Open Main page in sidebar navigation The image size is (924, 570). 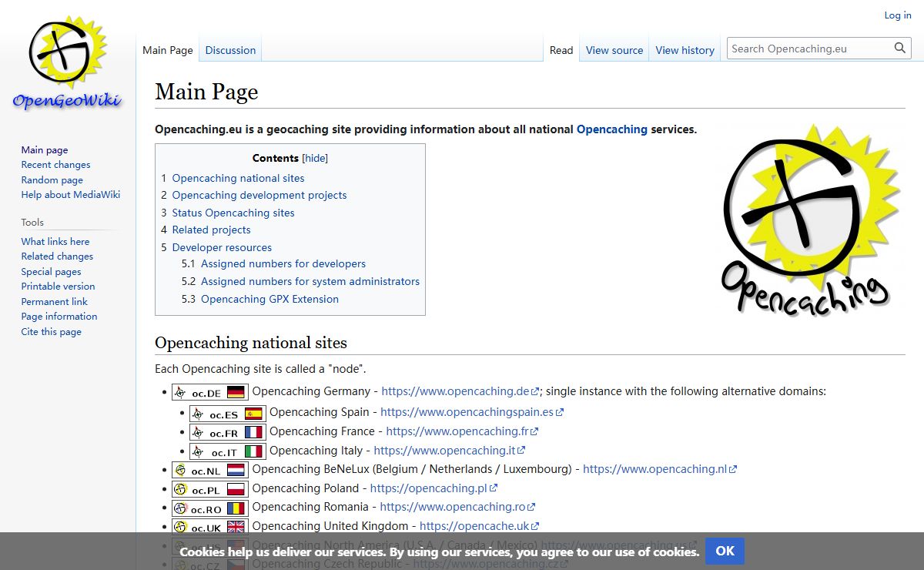tap(45, 150)
